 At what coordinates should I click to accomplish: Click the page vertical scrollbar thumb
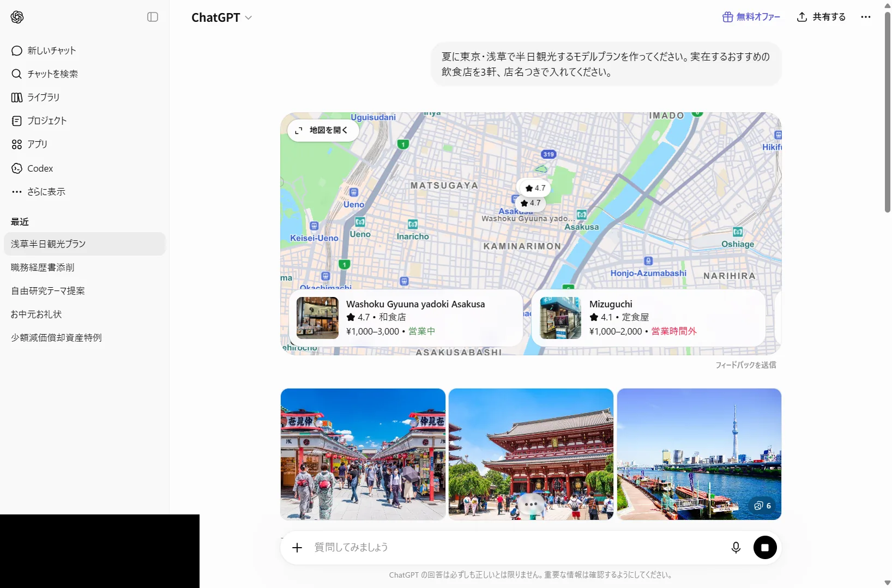[887, 112]
